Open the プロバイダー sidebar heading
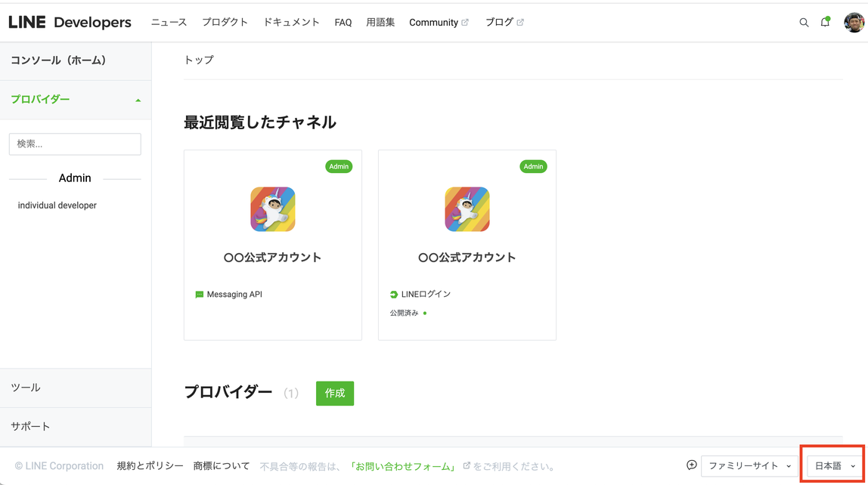The image size is (868, 485). (x=40, y=100)
